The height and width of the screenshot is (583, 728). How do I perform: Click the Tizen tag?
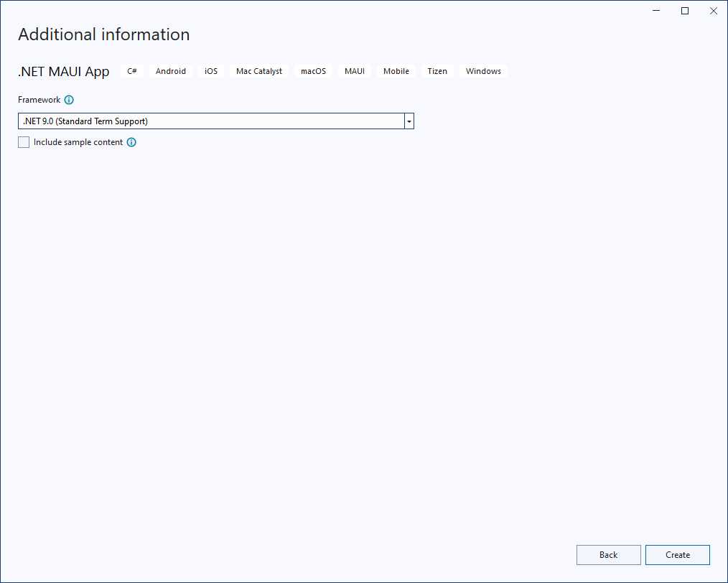click(437, 71)
